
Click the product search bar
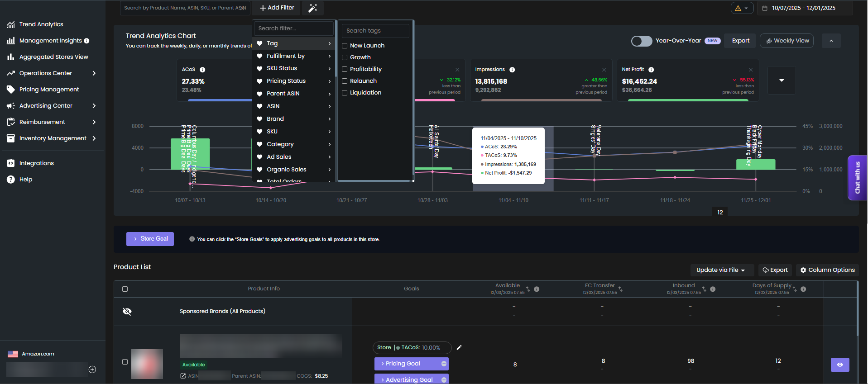click(x=185, y=8)
